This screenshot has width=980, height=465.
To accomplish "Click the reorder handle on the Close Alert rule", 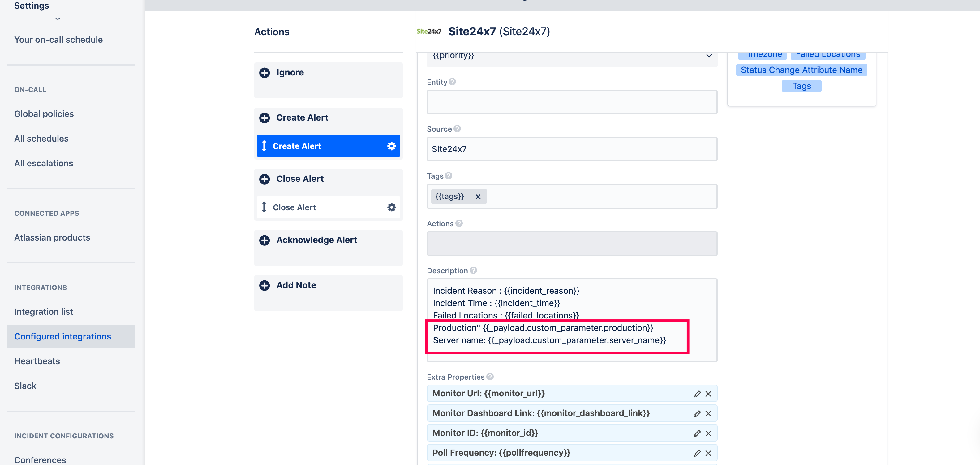I will (x=264, y=207).
